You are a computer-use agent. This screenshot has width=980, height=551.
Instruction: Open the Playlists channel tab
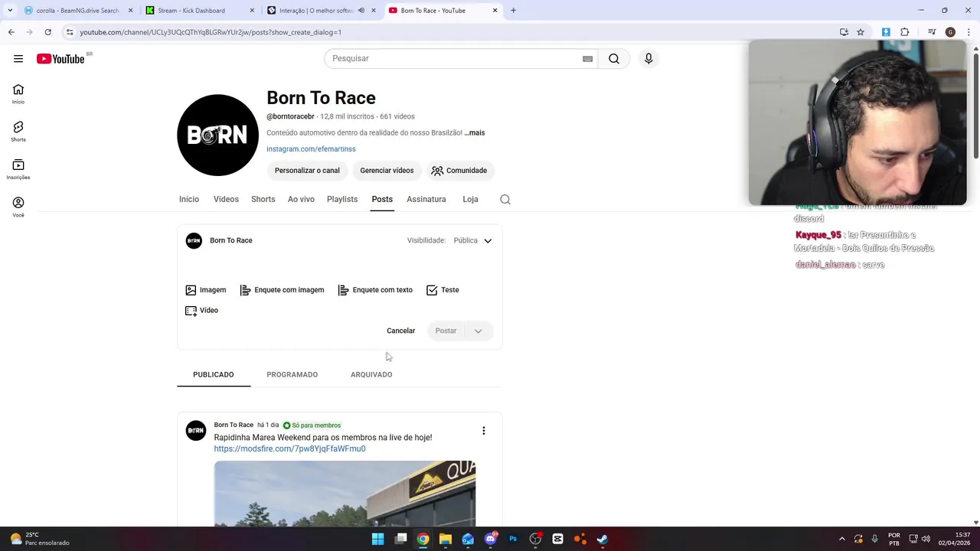pos(342,200)
